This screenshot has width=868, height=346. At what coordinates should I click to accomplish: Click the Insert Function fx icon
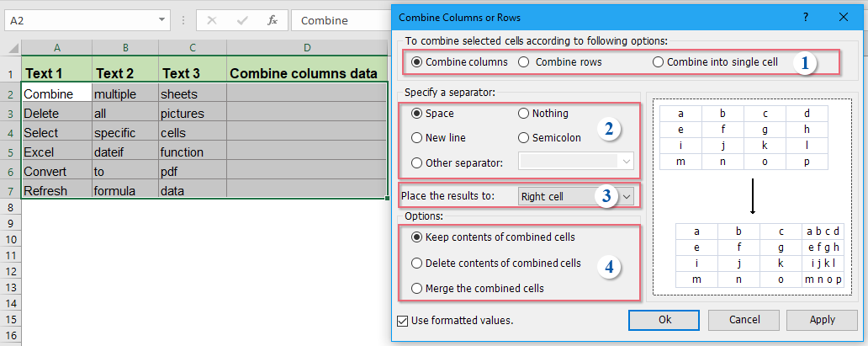pos(272,20)
